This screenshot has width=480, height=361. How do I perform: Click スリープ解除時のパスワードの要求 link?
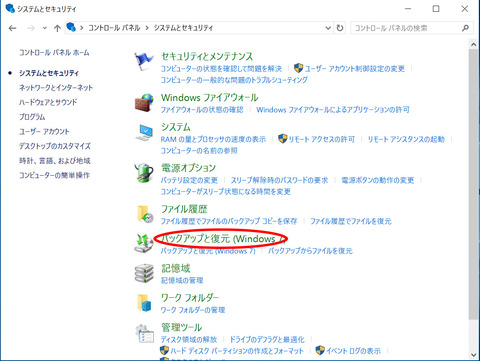pos(279,180)
